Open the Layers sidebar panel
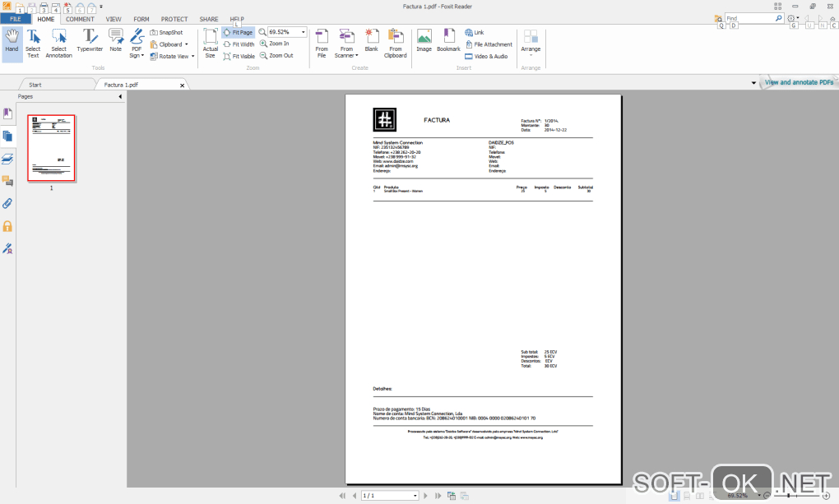Viewport: 839px width, 504px height. coord(7,159)
